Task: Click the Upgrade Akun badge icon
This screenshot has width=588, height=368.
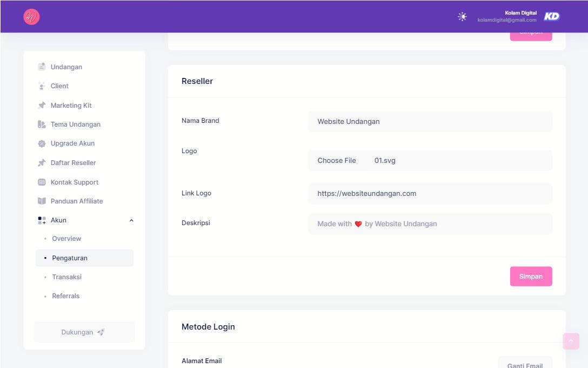Action: point(42,143)
